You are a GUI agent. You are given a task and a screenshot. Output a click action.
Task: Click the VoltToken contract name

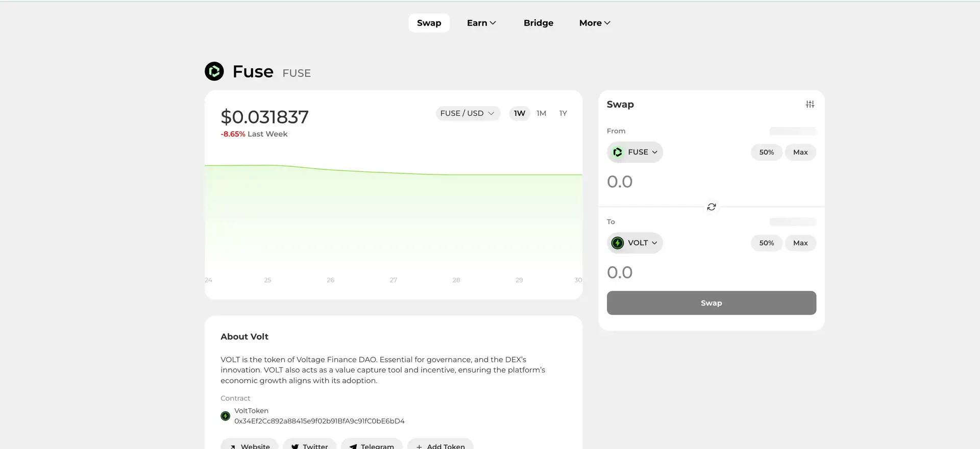(251, 411)
